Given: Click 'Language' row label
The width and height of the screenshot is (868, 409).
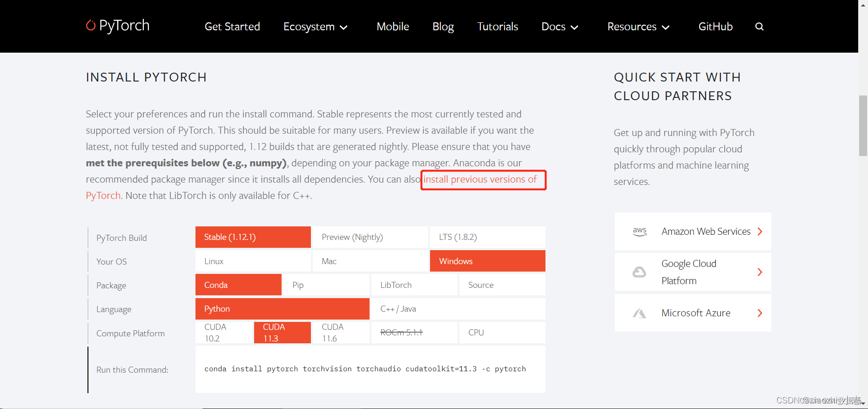Looking at the screenshot, I should pyautogui.click(x=114, y=309).
